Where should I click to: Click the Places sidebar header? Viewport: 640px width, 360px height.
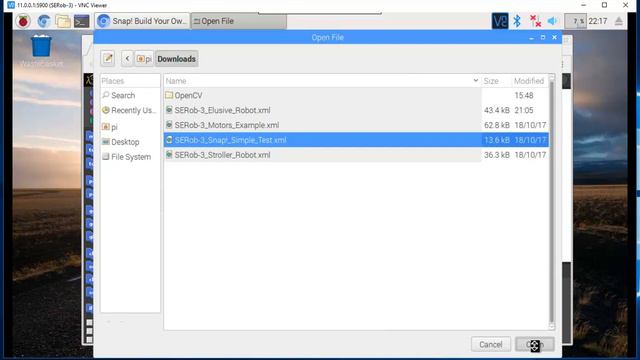pos(130,81)
